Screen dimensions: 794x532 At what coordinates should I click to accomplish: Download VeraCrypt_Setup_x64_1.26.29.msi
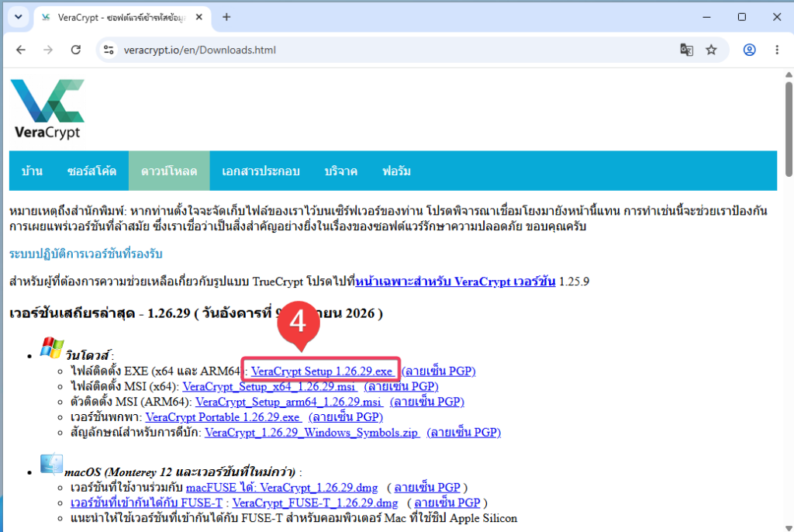(x=269, y=386)
